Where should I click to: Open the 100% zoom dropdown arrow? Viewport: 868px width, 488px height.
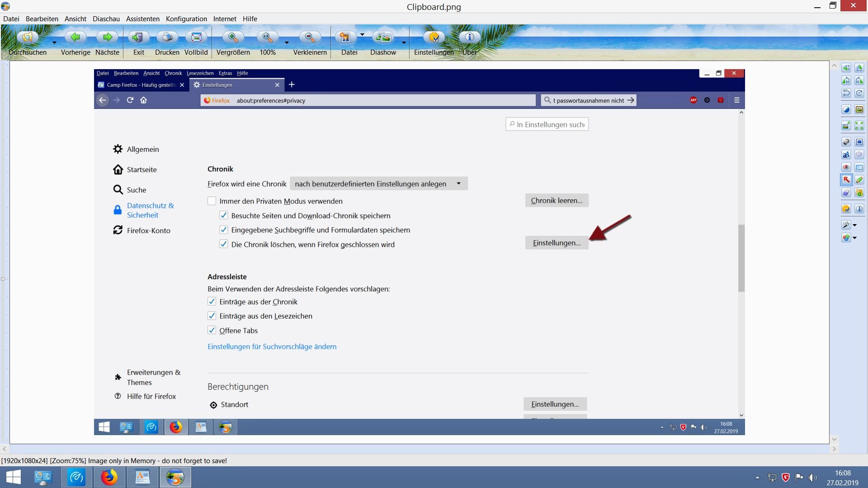coord(287,42)
